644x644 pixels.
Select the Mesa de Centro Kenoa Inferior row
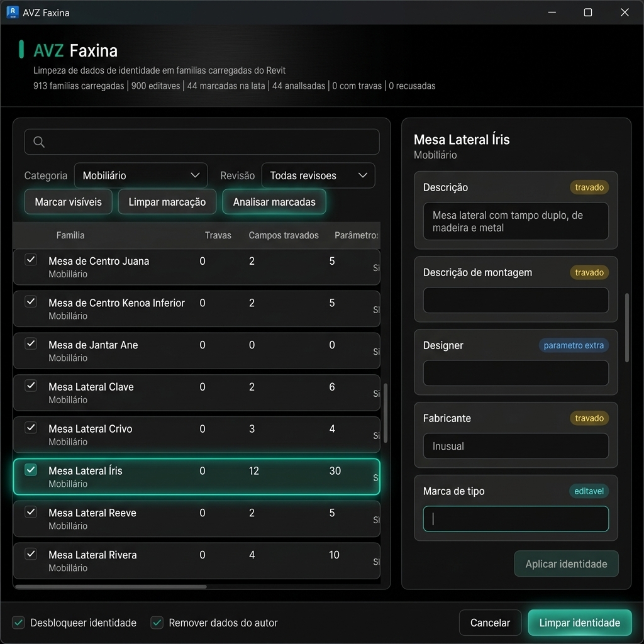(197, 309)
